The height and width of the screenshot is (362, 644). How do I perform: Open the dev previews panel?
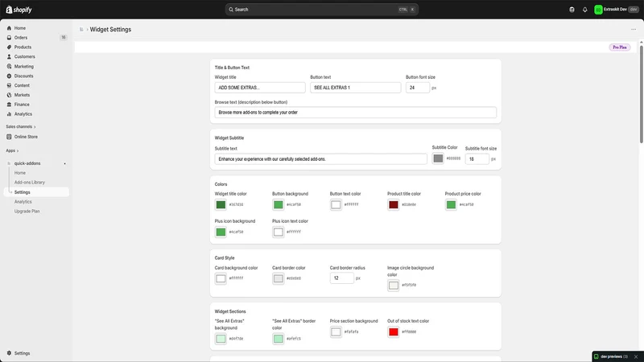click(x=611, y=356)
